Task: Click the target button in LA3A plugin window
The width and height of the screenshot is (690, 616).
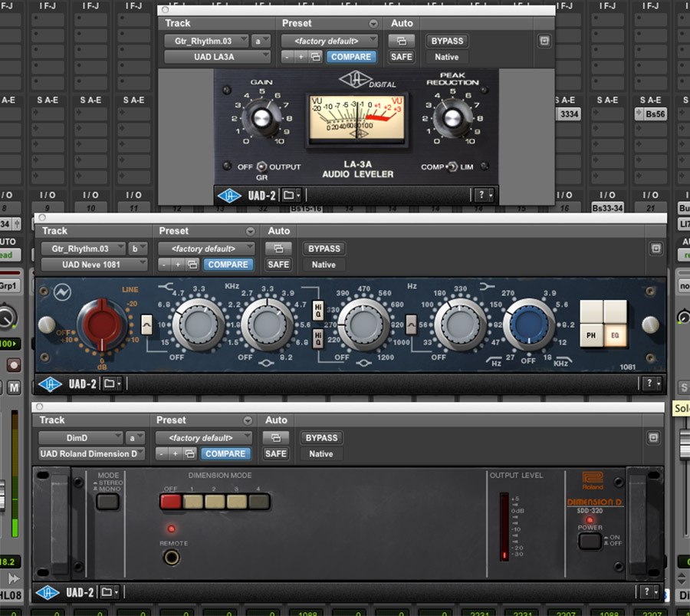Action: (x=544, y=41)
